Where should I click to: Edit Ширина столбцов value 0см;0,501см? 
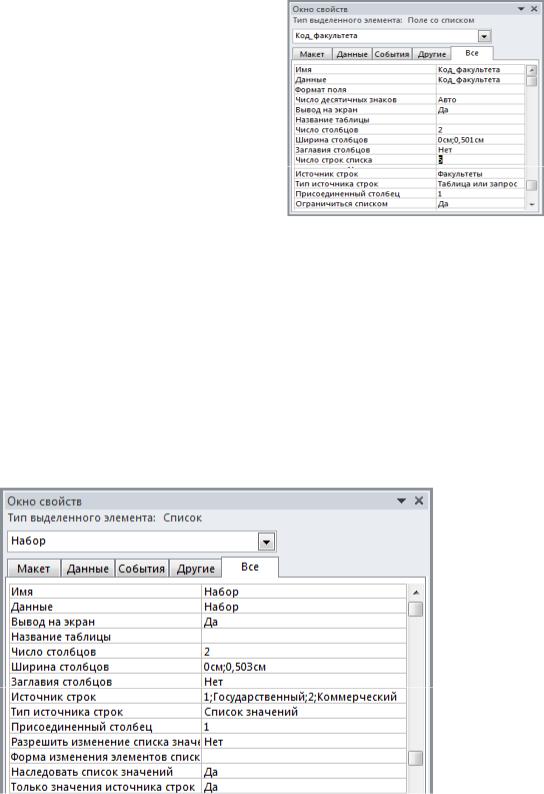(x=480, y=140)
